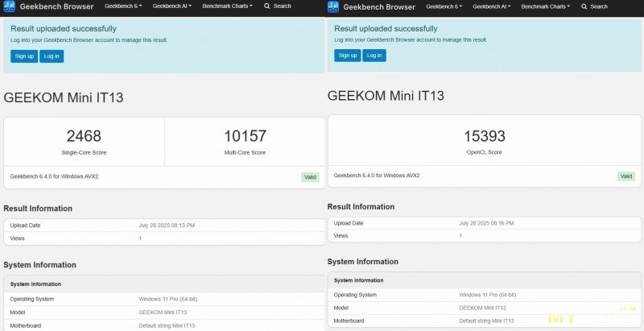644x331 pixels.
Task: Click the search magnifier icon in left page
Action: coord(267,6)
